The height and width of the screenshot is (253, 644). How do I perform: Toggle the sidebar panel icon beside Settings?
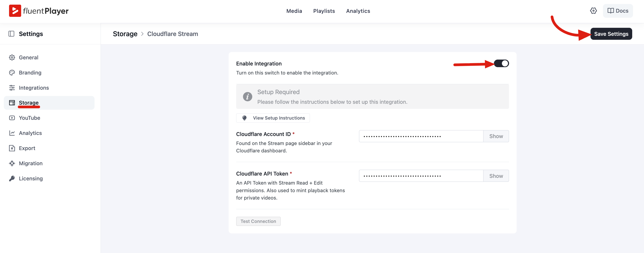tap(11, 34)
